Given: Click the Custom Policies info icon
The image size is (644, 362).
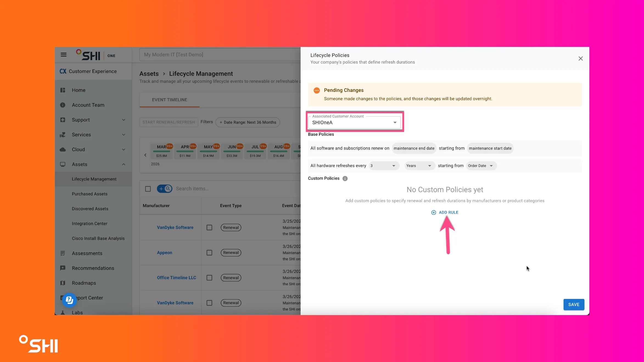Looking at the screenshot, I should coord(345,179).
